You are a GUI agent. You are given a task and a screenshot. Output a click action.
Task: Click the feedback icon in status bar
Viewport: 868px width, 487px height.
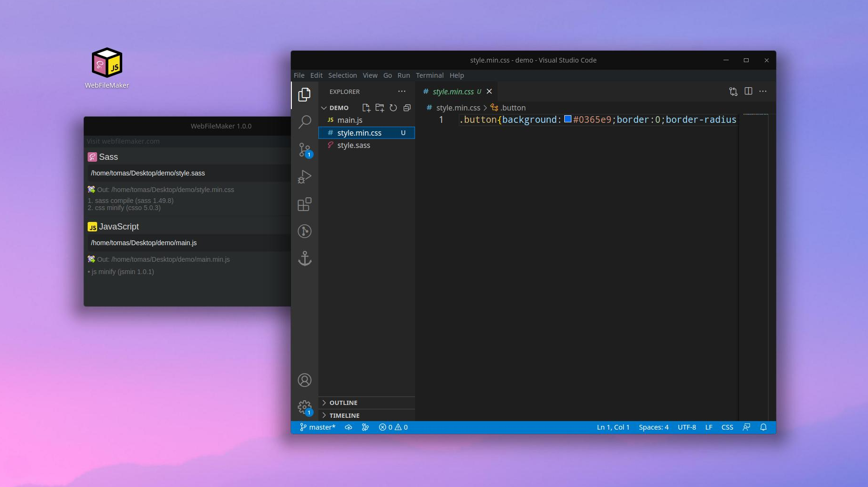pyautogui.click(x=746, y=427)
